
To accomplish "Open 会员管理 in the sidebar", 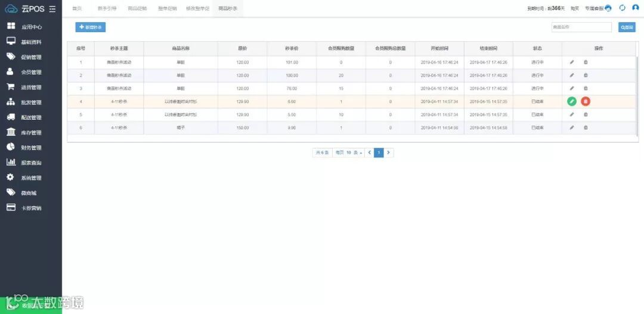I will coord(31,72).
